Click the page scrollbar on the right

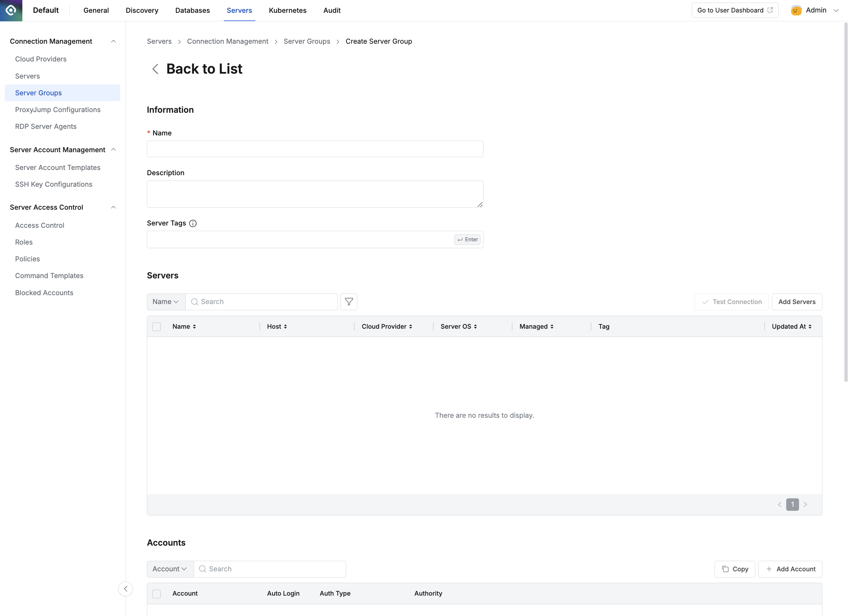coord(845,202)
